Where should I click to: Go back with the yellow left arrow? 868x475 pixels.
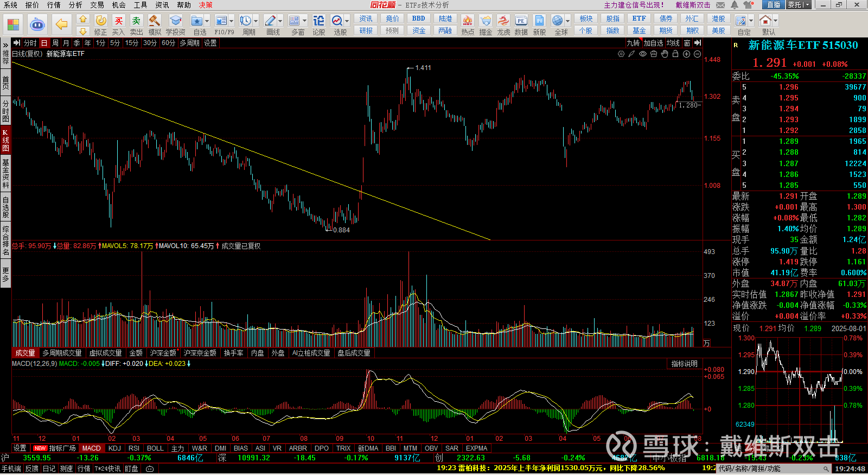pos(62,24)
